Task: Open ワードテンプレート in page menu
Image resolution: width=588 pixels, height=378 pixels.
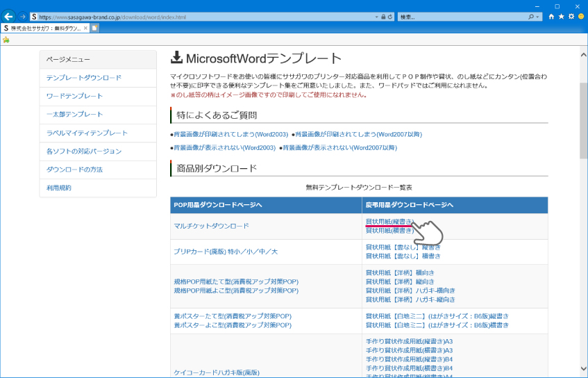Action: coord(74,96)
